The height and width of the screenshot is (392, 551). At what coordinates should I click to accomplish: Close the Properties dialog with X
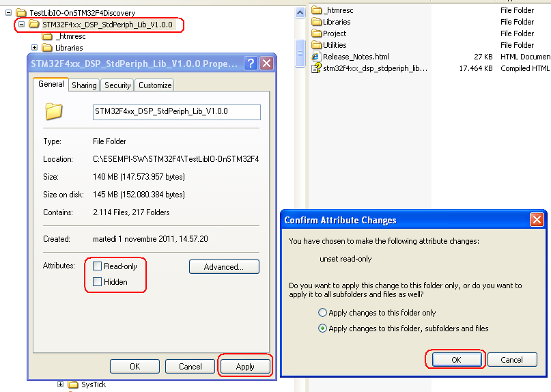pyautogui.click(x=267, y=64)
